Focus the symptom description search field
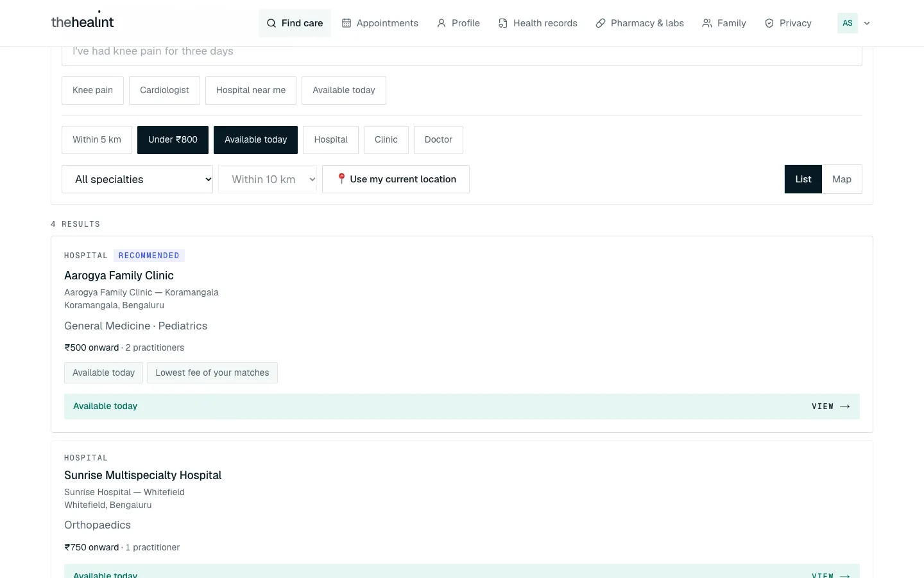 [462, 54]
